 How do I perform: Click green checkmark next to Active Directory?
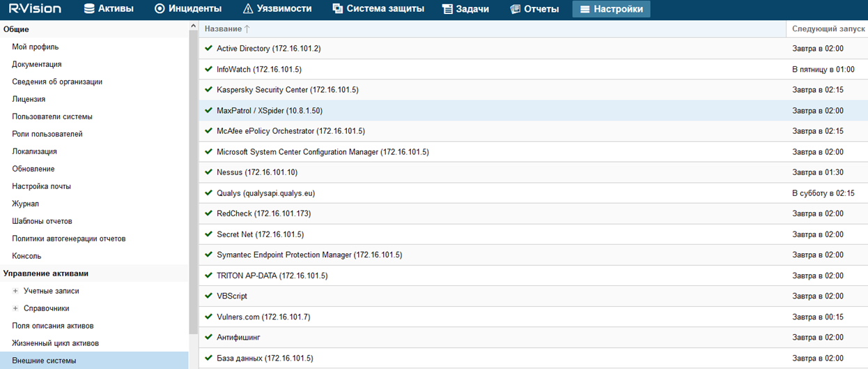point(208,49)
